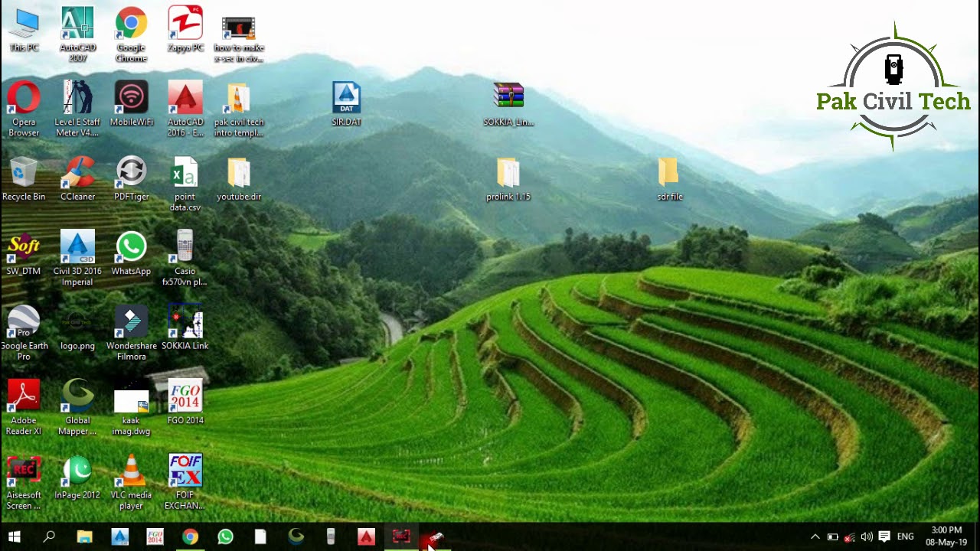
Task: Open the Zapya PC desktop shortcut
Action: pyautogui.click(x=185, y=31)
